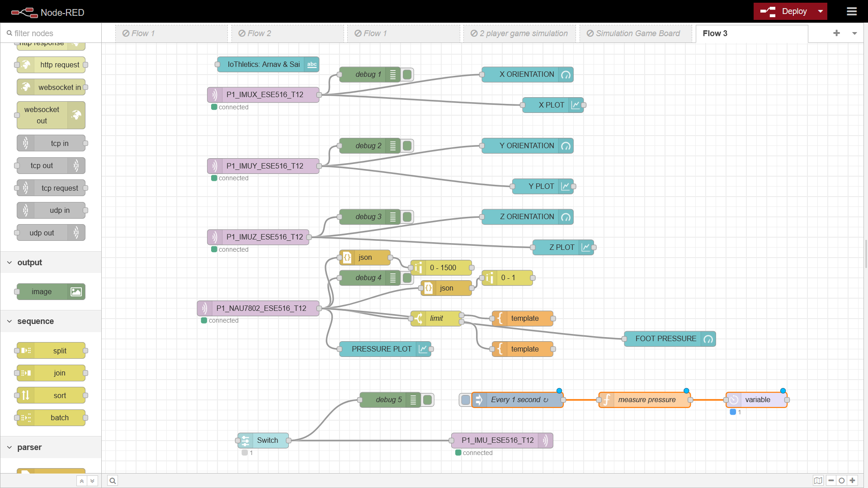Screen dimensions: 868x488
Task: Reset zoom with the circle icon
Action: [x=842, y=481]
